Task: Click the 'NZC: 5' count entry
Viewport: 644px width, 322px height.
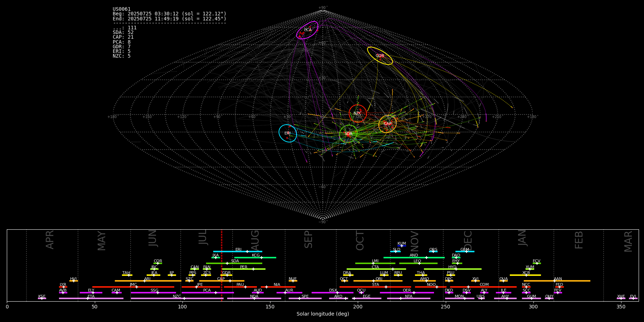Action: (x=122, y=56)
